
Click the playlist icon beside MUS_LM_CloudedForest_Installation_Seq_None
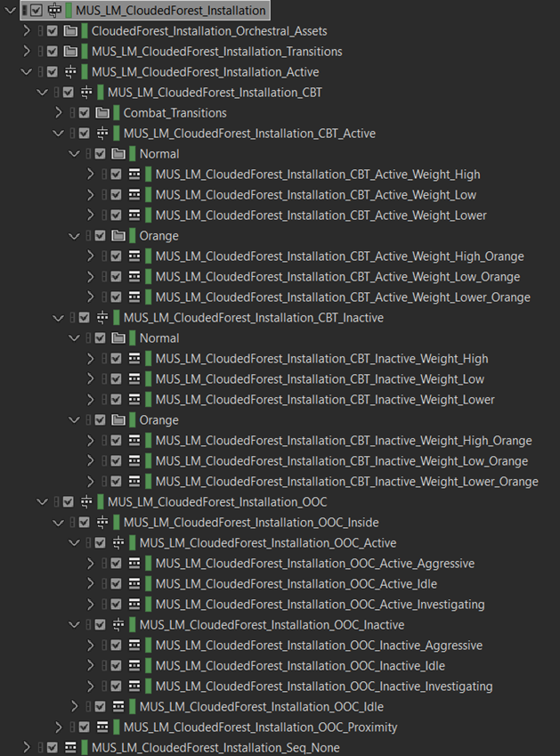(70, 748)
